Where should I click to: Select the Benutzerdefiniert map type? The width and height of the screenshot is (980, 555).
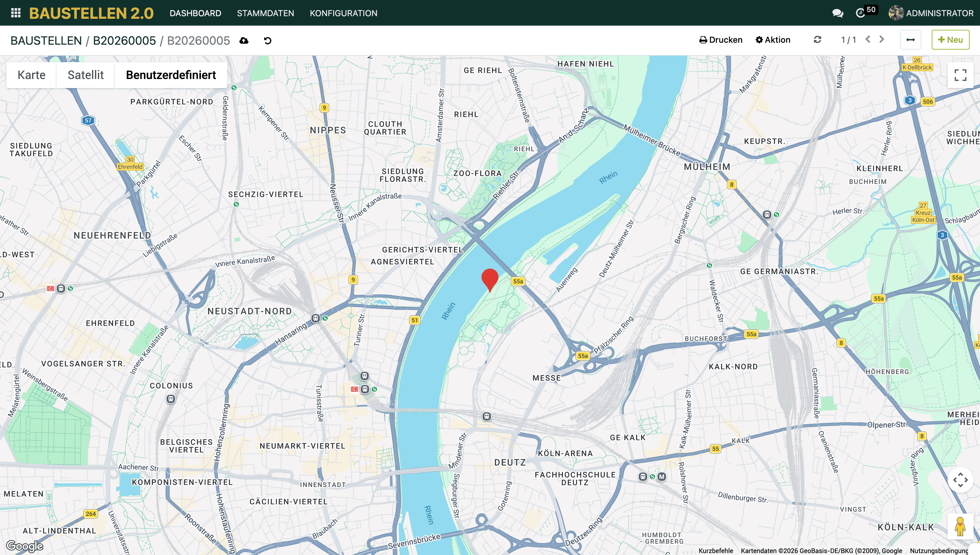(170, 75)
